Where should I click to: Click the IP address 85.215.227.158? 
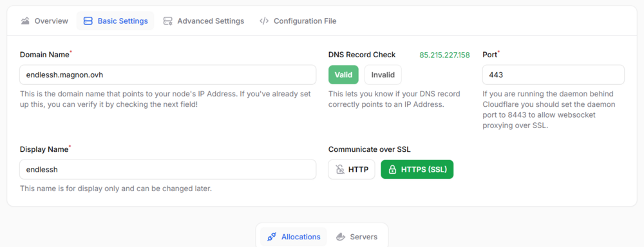coord(444,55)
